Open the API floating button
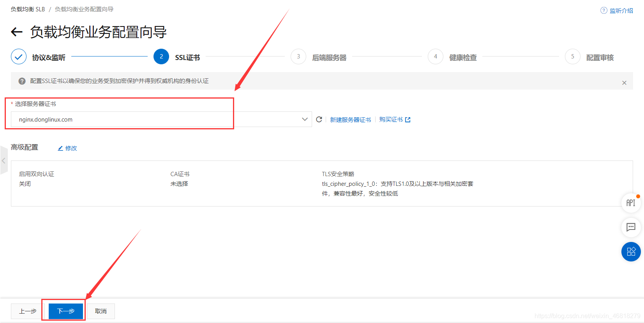The height and width of the screenshot is (323, 644). (x=631, y=203)
